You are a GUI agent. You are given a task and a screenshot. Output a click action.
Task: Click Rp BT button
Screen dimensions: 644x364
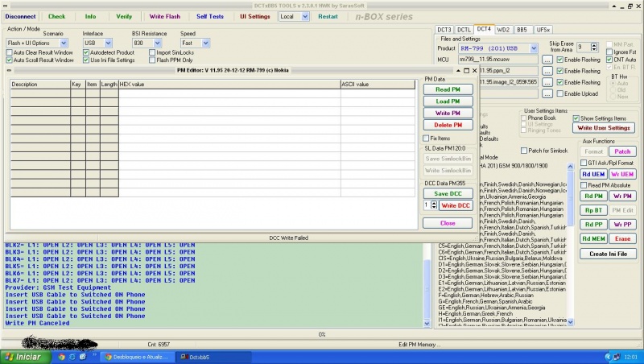pos(593,210)
